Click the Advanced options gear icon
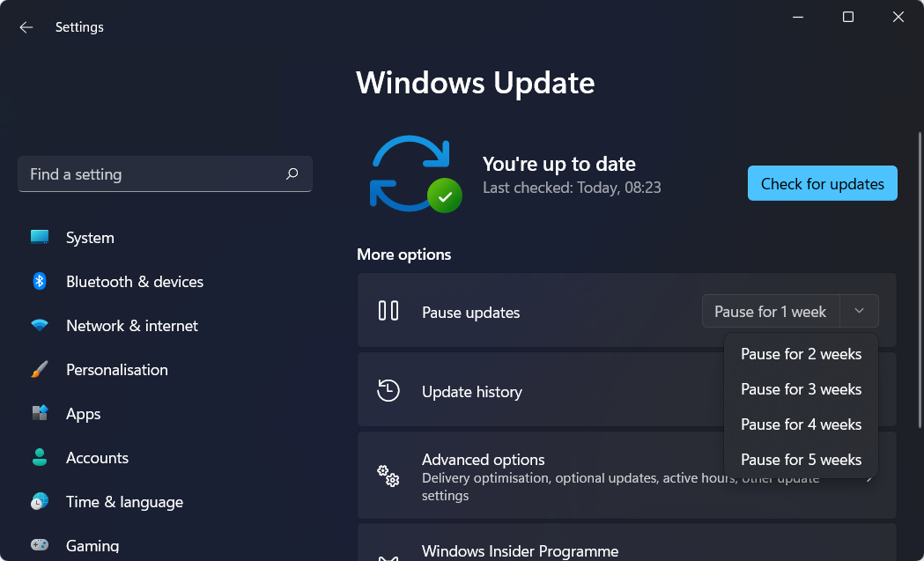924x561 pixels. click(x=388, y=476)
